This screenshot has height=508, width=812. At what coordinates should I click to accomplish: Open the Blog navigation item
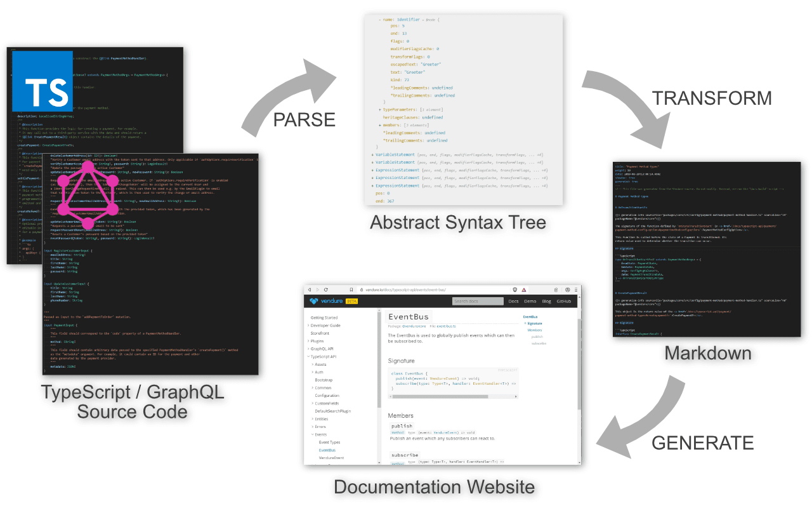tap(547, 301)
